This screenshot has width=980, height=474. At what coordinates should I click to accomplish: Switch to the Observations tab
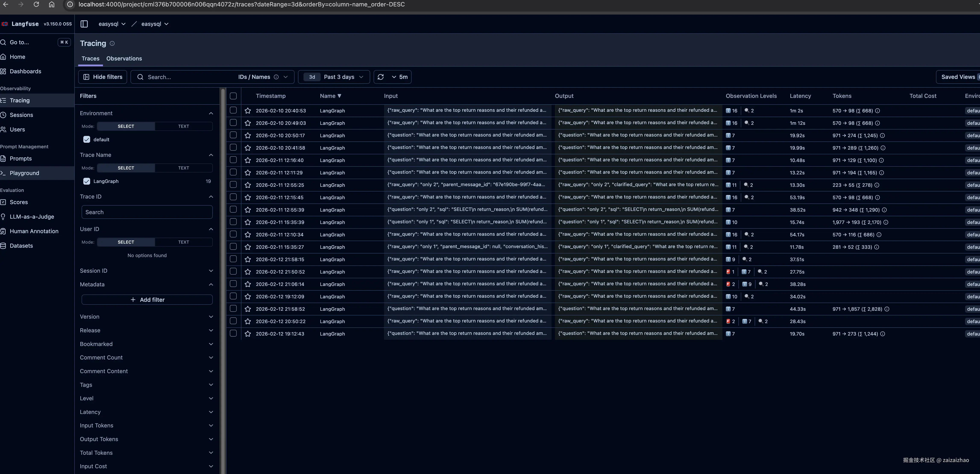click(x=124, y=59)
